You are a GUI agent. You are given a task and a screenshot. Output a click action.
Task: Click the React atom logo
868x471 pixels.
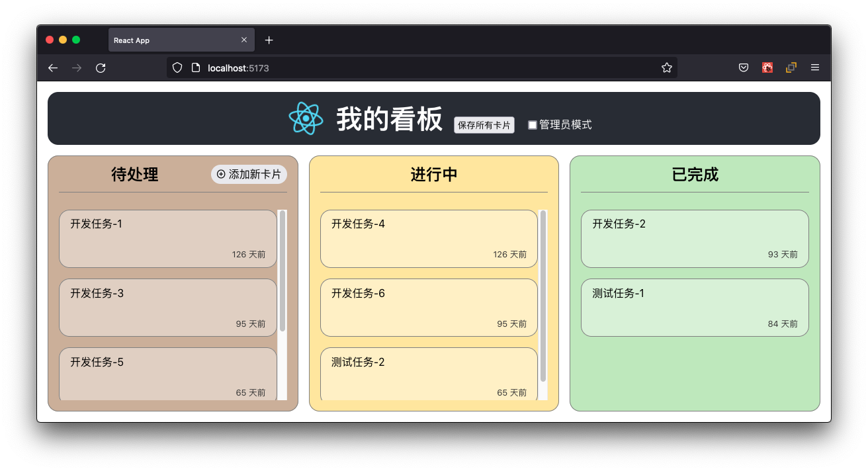(306, 118)
